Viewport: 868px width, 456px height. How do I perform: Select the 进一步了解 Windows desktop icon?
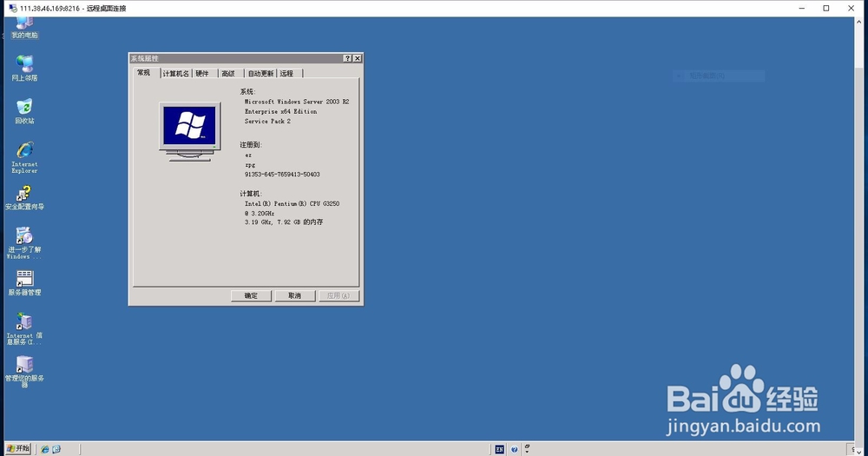24,242
